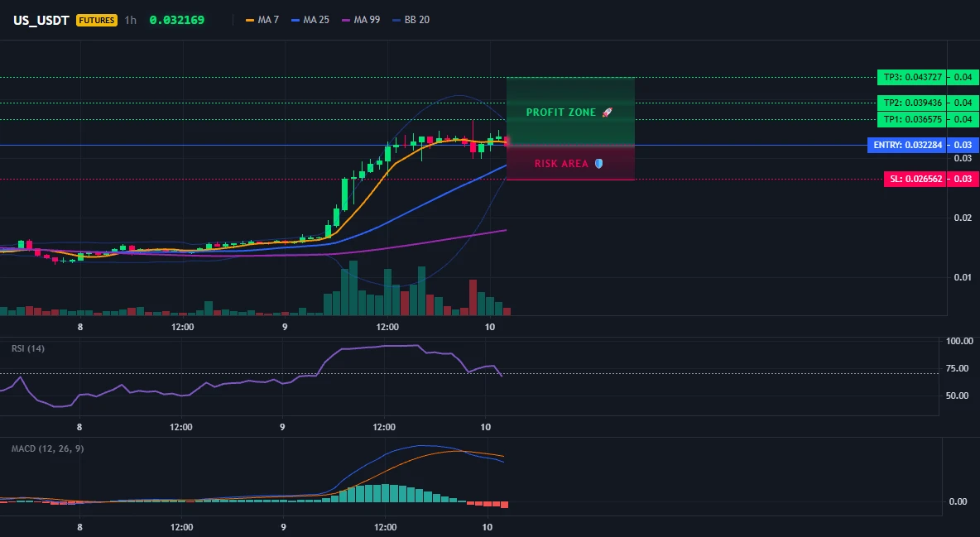
Task: Open the MACD (12, 26, 9) indicator label
Action: click(47, 448)
